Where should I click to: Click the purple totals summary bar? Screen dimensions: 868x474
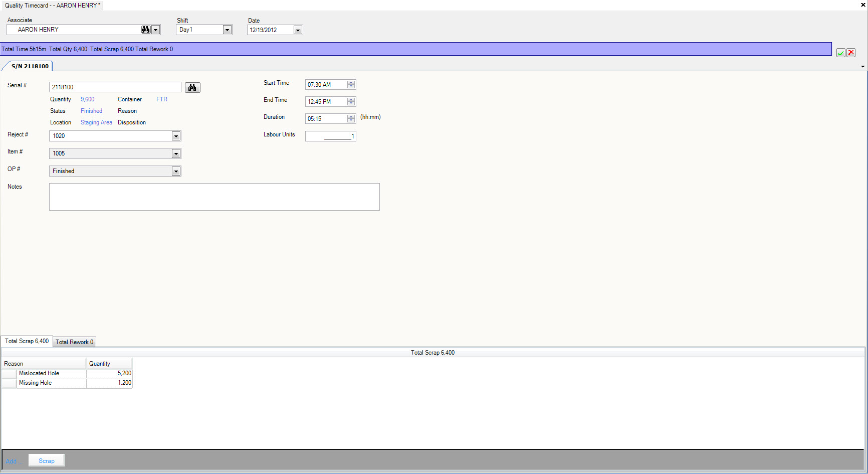416,49
